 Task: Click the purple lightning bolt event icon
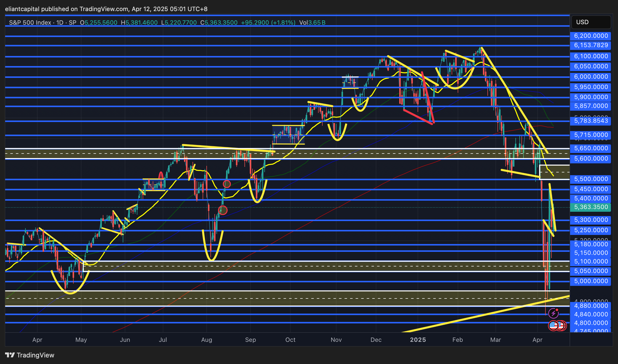coord(553,313)
